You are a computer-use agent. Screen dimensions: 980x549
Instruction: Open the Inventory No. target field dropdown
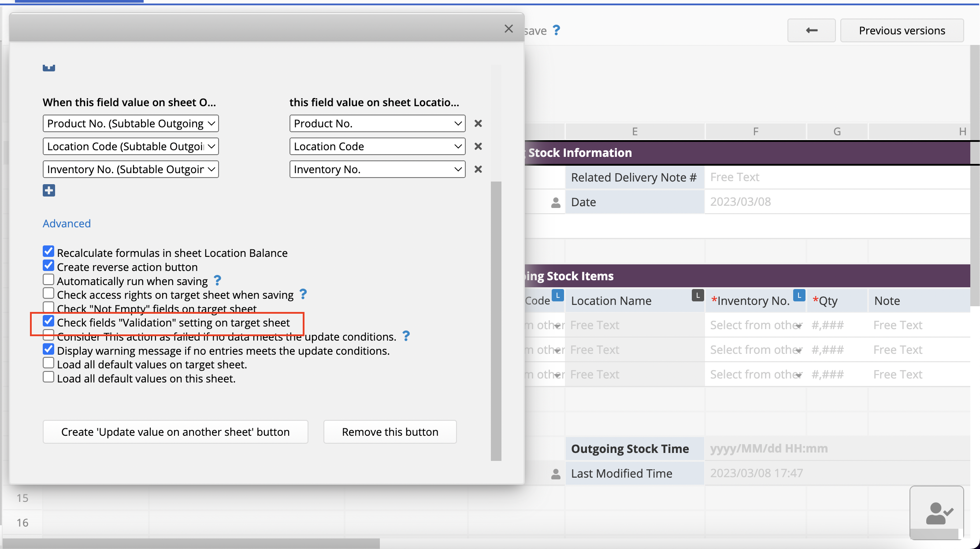pyautogui.click(x=377, y=169)
